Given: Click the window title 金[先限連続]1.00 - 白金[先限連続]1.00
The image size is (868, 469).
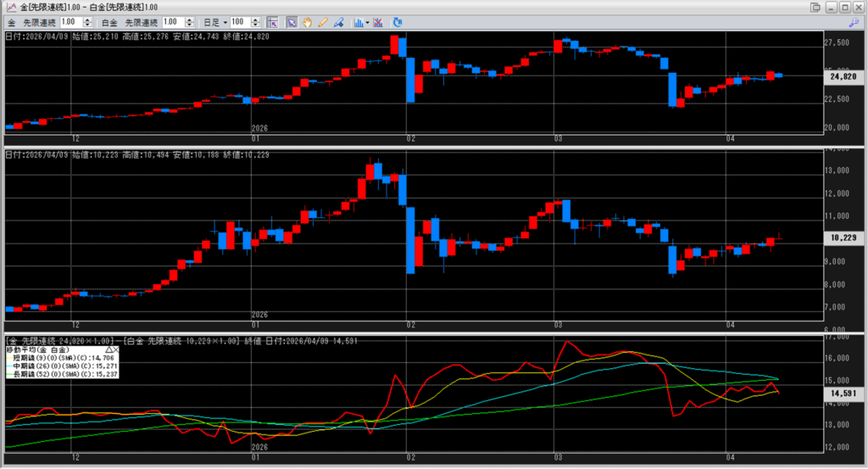Looking at the screenshot, I should 88,7.
